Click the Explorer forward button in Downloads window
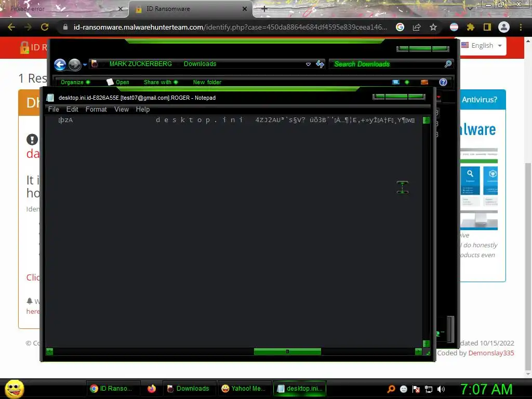Viewport: 532px width, 399px height. point(75,64)
